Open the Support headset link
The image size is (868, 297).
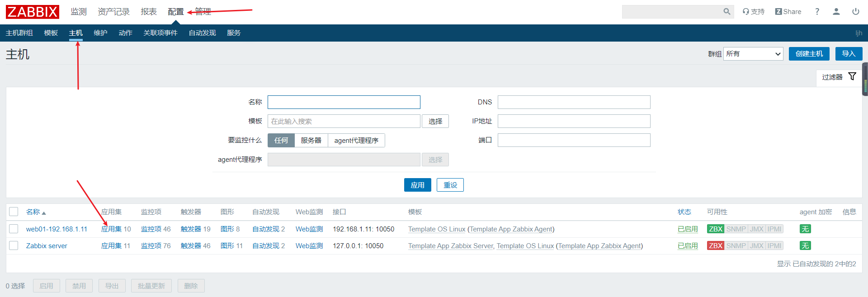(753, 12)
